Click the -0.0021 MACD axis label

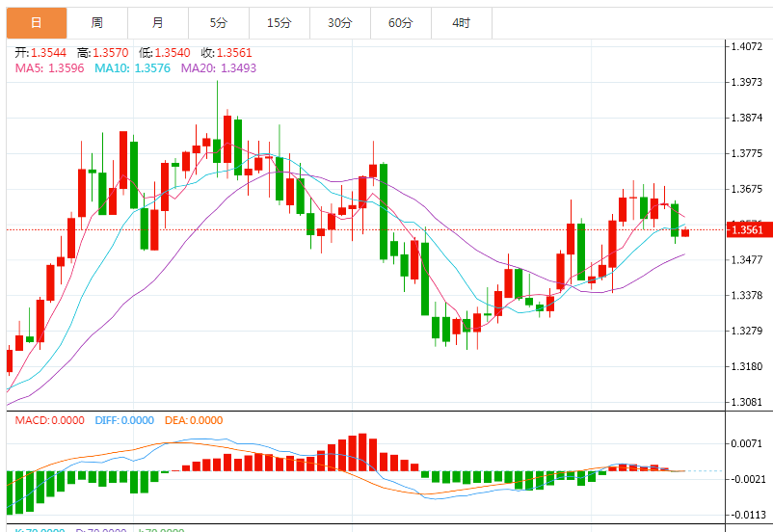747,479
